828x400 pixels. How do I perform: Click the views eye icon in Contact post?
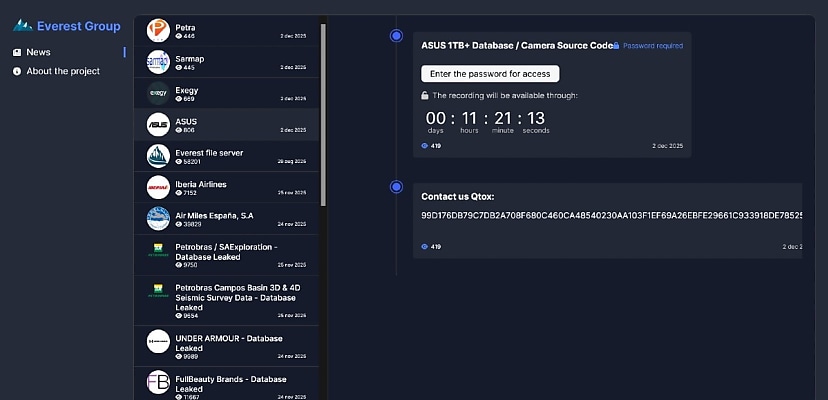(x=425, y=247)
